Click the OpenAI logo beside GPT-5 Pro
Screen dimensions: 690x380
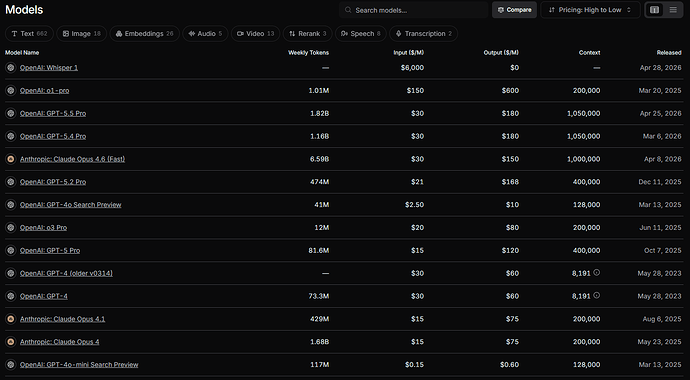tap(11, 251)
